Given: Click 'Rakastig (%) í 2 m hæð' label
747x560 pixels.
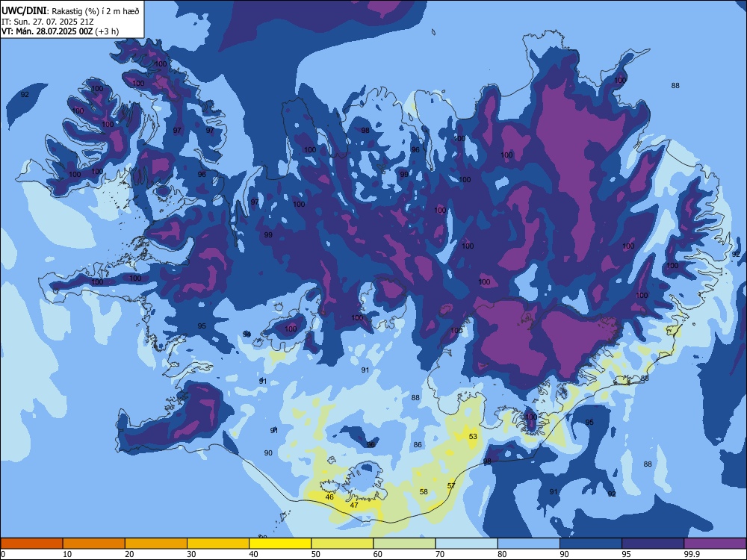Looking at the screenshot, I should (96, 11).
